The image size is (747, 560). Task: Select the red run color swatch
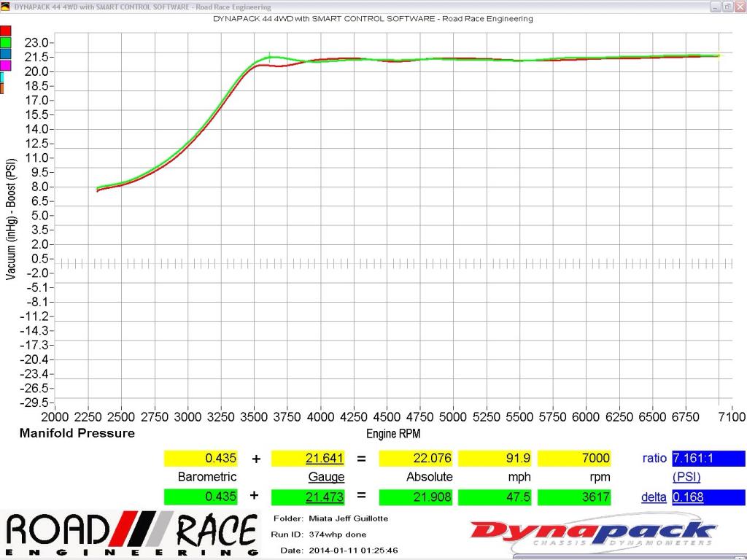[x=5, y=31]
